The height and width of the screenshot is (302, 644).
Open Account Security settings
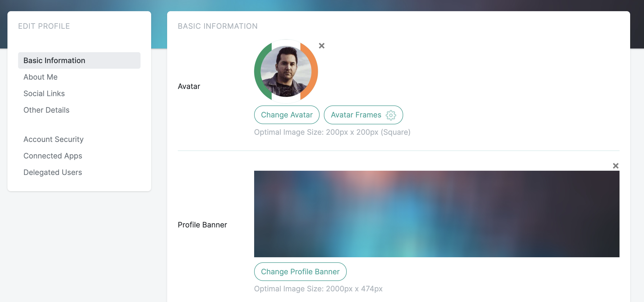(53, 139)
